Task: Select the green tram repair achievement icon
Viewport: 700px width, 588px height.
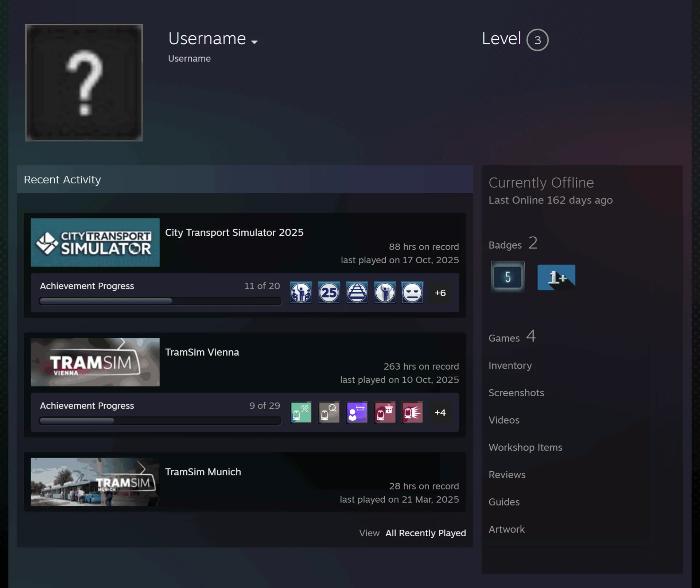Action: pos(301,412)
